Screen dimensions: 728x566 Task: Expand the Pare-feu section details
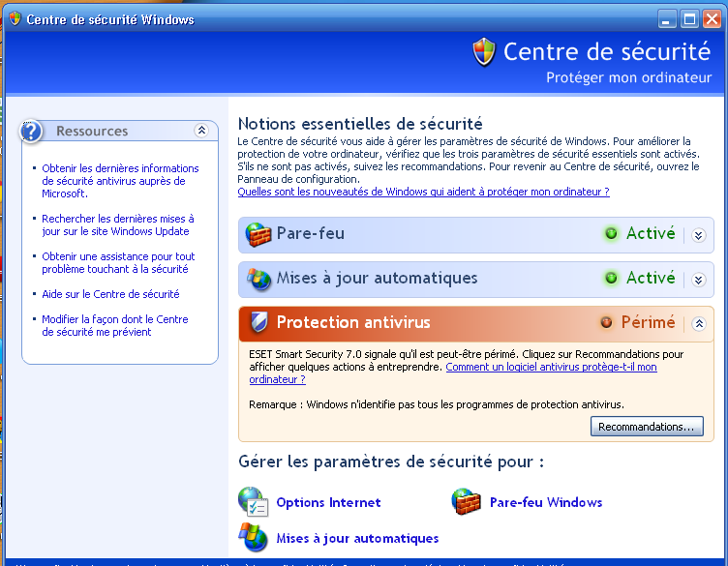point(698,235)
